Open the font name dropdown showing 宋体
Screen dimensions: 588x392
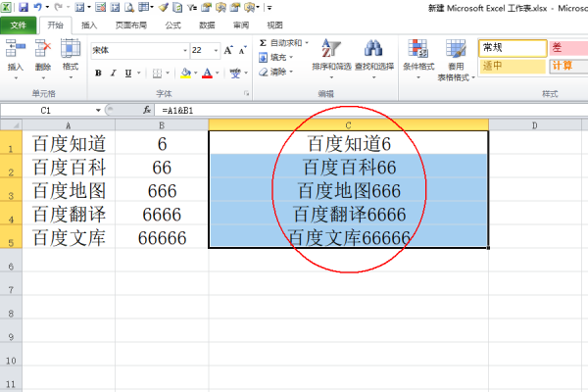(185, 50)
